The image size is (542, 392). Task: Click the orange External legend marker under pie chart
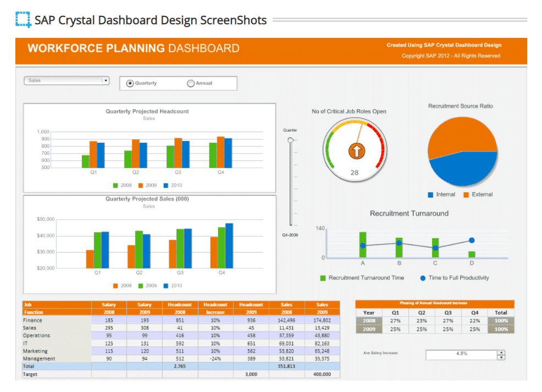pyautogui.click(x=466, y=195)
